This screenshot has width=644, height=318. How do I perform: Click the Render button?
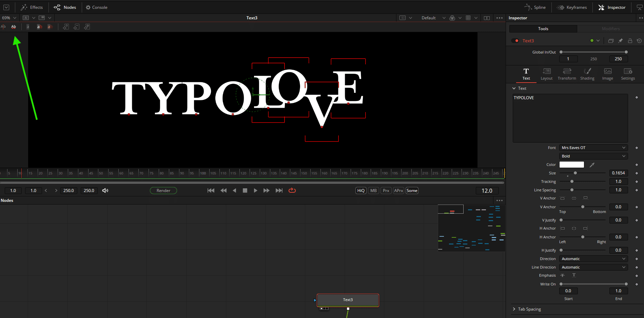(x=163, y=190)
